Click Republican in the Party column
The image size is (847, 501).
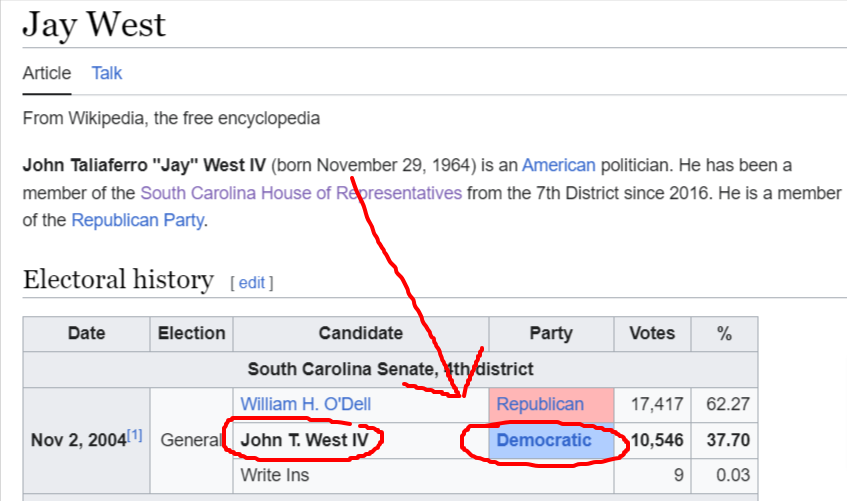[540, 404]
